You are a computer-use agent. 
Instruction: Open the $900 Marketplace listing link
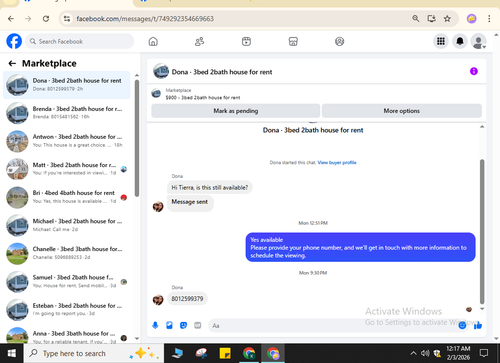[203, 98]
